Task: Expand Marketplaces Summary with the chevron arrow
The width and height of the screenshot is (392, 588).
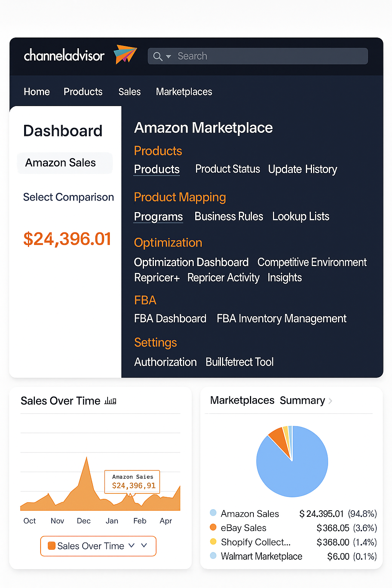Action: tap(330, 401)
